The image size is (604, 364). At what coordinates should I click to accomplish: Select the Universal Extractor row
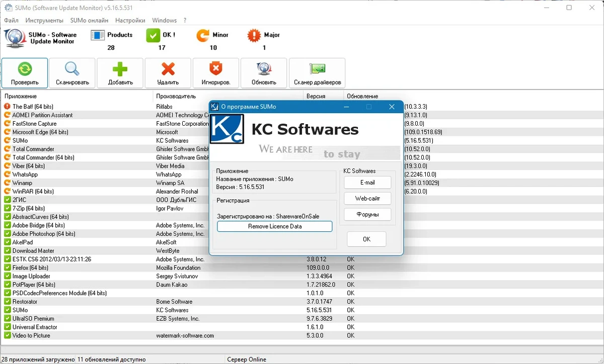[302, 327]
